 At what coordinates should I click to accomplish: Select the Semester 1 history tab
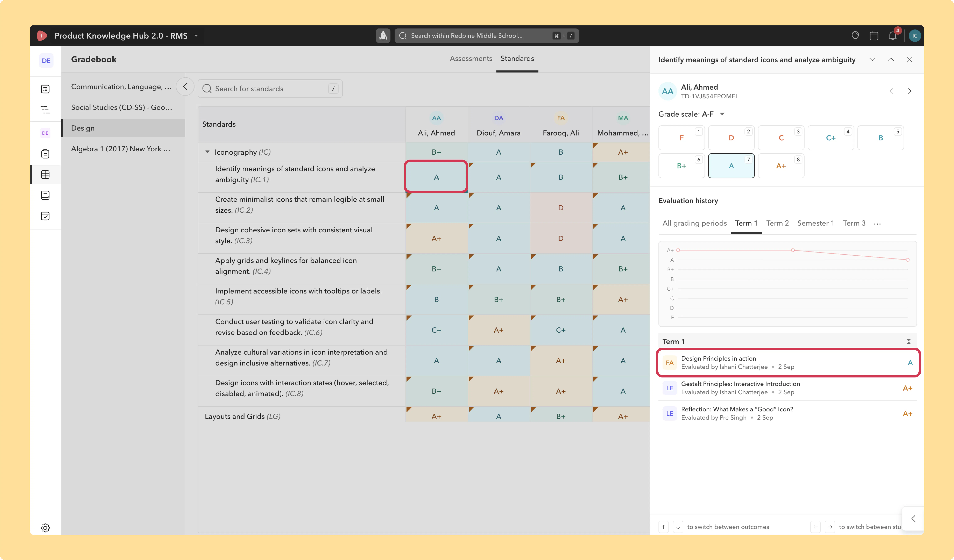point(815,223)
